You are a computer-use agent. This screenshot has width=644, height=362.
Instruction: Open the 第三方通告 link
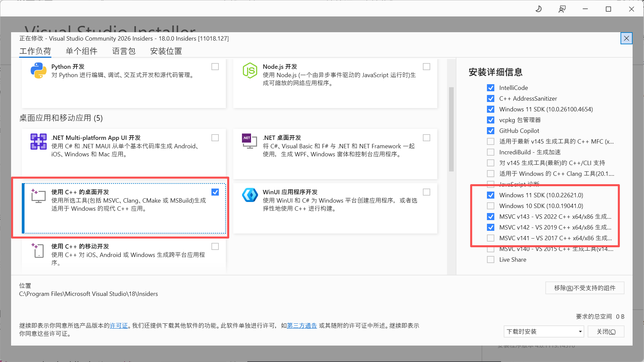point(302,326)
